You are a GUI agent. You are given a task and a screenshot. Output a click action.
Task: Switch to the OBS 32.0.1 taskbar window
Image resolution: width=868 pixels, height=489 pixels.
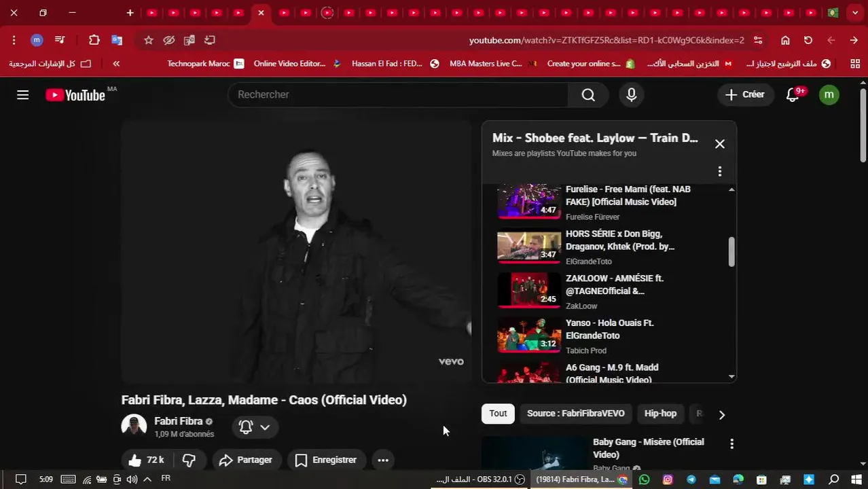point(480,479)
